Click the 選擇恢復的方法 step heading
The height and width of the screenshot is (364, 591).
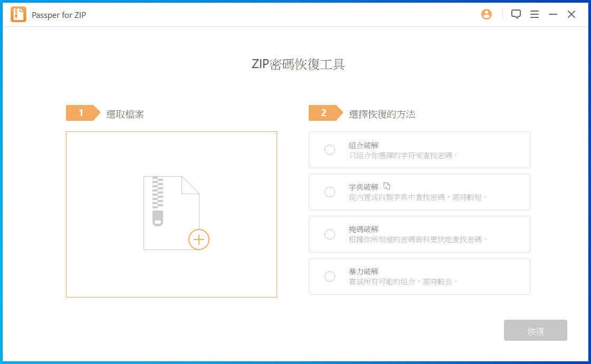(x=382, y=114)
